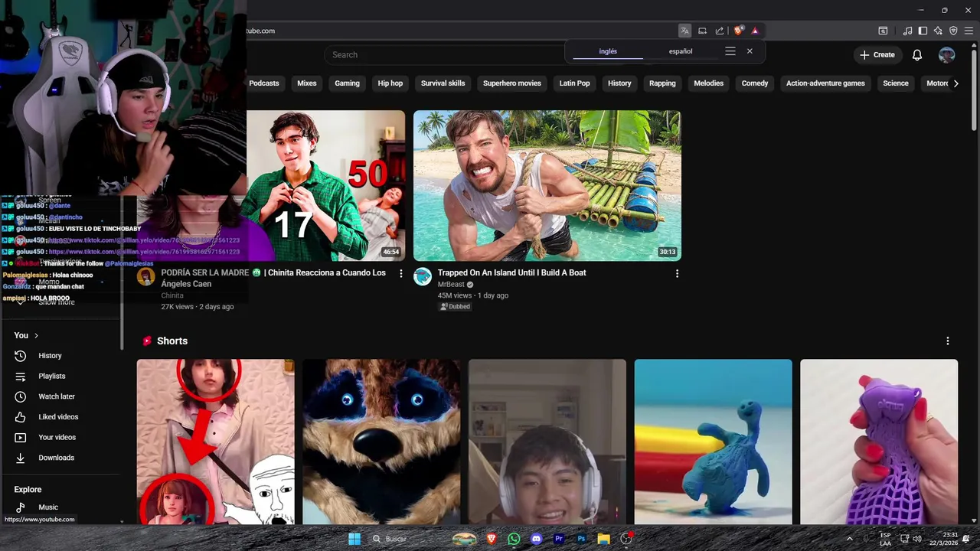The width and height of the screenshot is (980, 551).
Task: Select the español tab in translate popup
Action: tap(681, 51)
